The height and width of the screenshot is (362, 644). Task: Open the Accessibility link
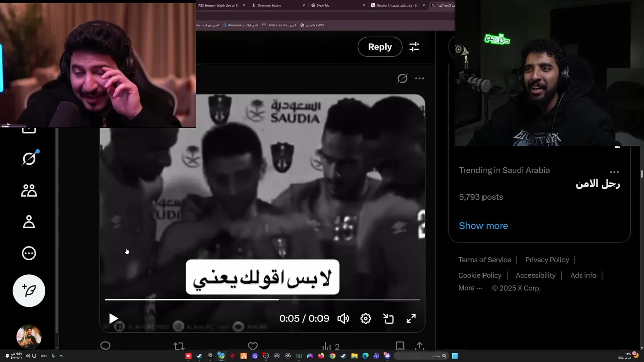click(535, 275)
